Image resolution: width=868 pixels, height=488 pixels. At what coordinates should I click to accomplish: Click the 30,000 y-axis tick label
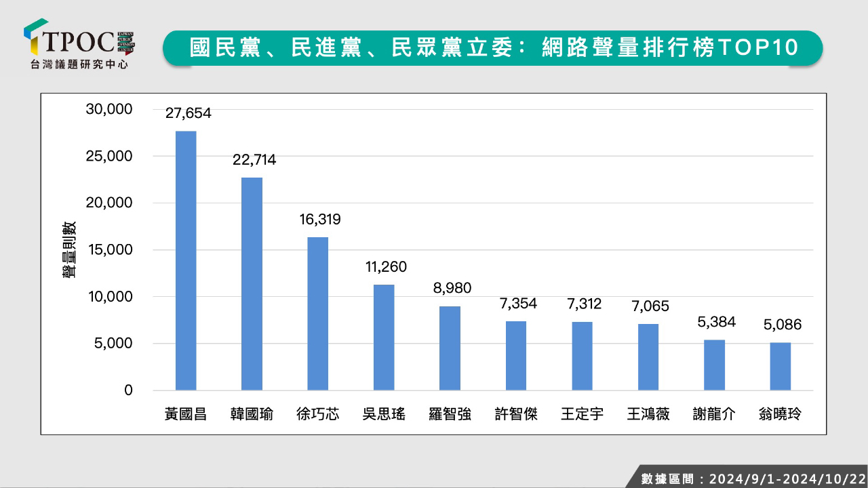coord(108,110)
